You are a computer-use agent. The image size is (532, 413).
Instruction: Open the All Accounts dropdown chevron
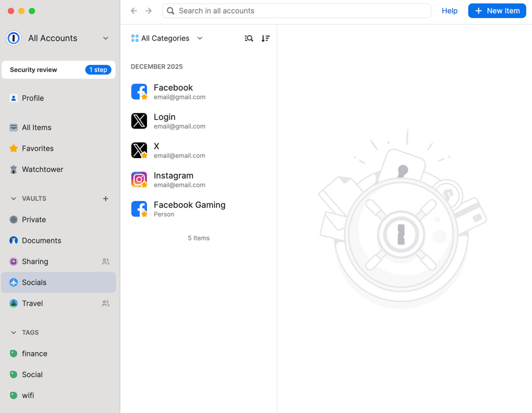point(105,38)
